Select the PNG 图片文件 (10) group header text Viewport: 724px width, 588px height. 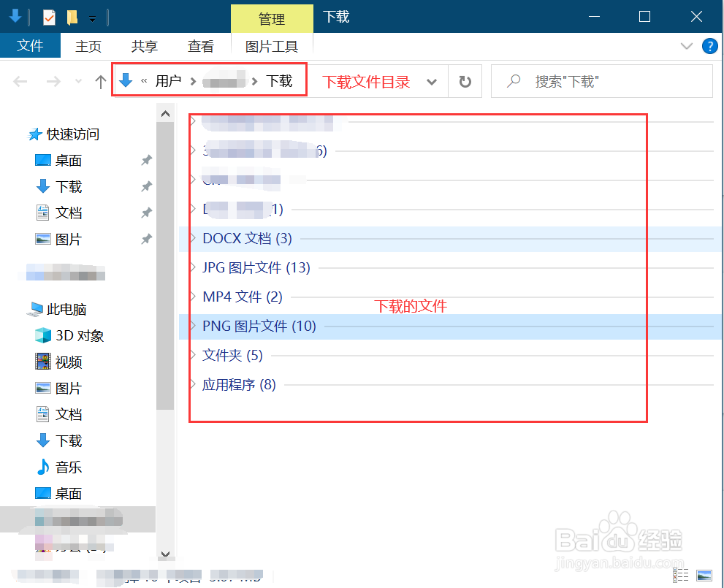point(259,326)
